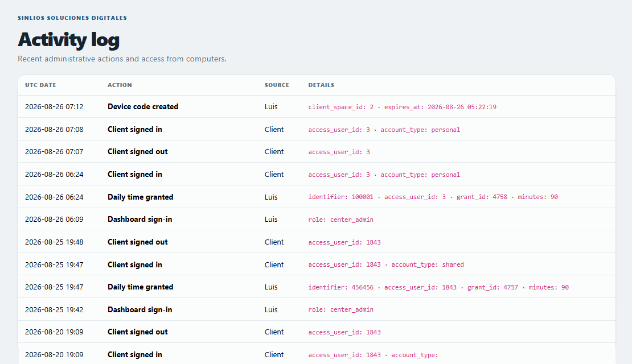Select 'Dashboard sign-in' in 06:09 row
The height and width of the screenshot is (364, 632).
139,220
